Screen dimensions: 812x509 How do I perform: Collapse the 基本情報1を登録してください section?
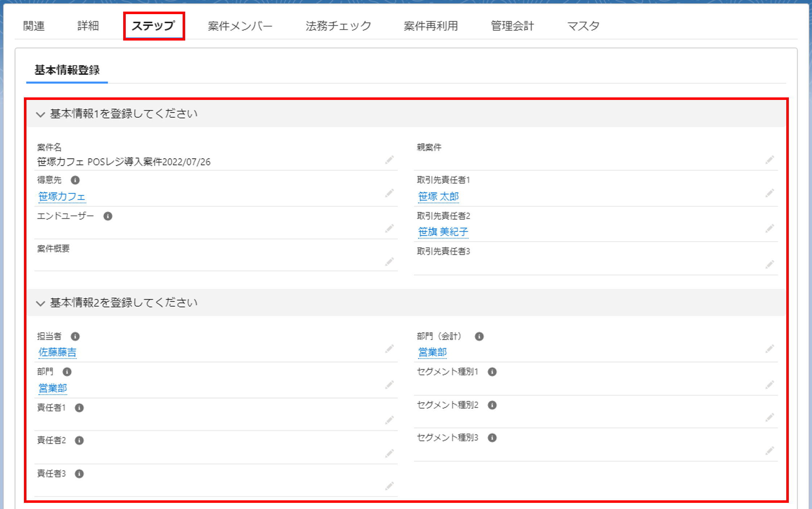pyautogui.click(x=41, y=114)
